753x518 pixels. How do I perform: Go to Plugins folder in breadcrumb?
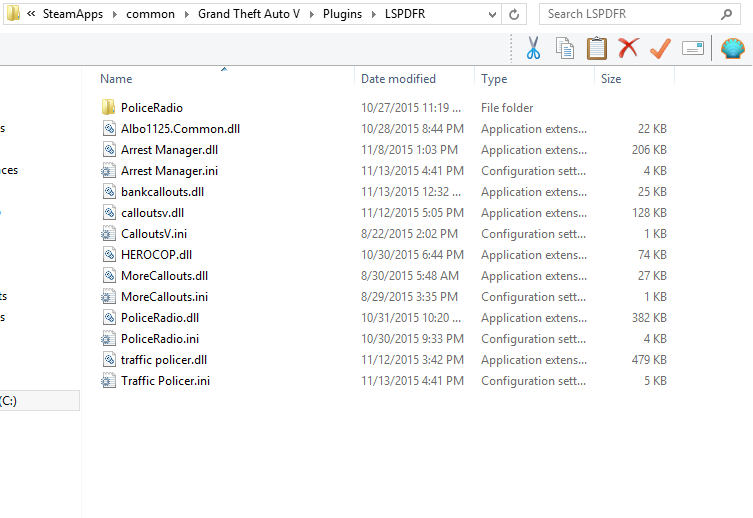coord(342,14)
